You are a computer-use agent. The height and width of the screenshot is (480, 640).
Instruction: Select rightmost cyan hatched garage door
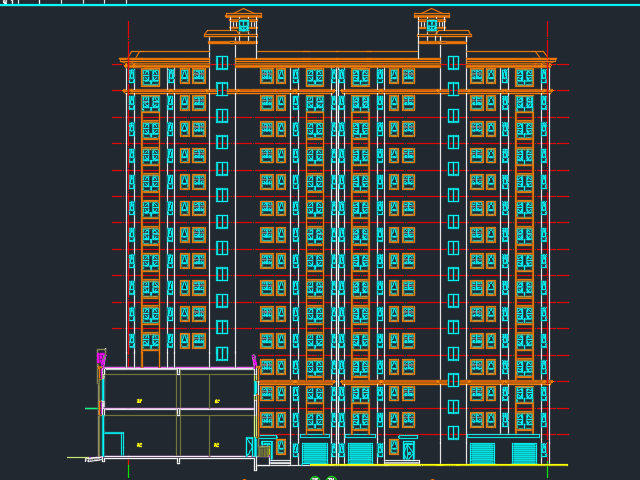(x=524, y=453)
